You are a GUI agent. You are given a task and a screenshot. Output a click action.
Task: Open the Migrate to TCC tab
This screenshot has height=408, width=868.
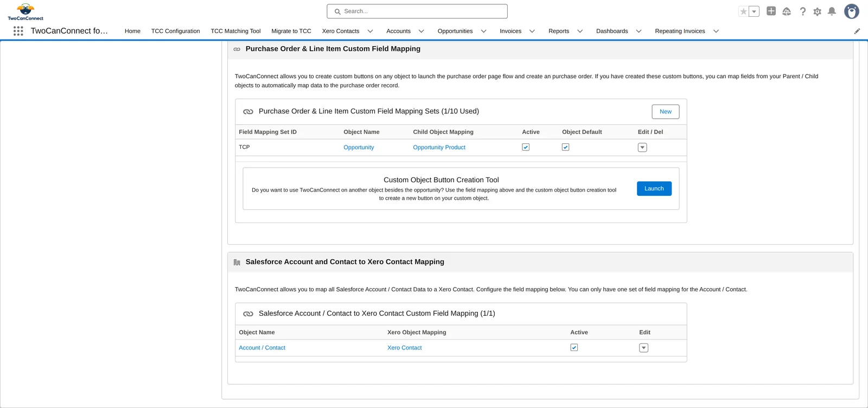coord(291,31)
